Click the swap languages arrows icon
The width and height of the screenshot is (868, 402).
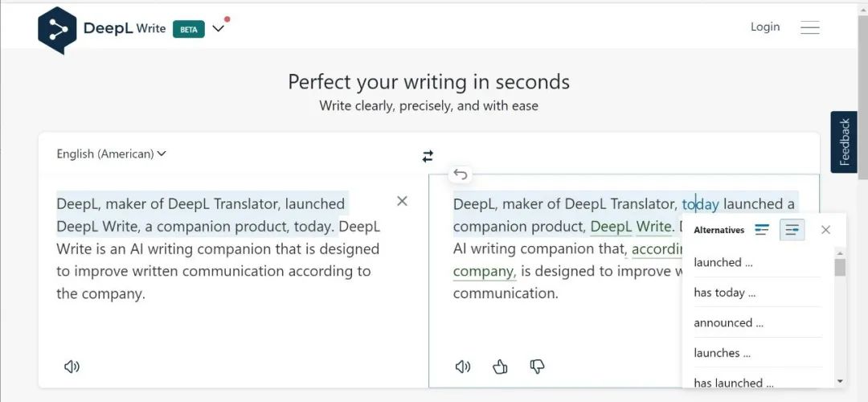[428, 156]
